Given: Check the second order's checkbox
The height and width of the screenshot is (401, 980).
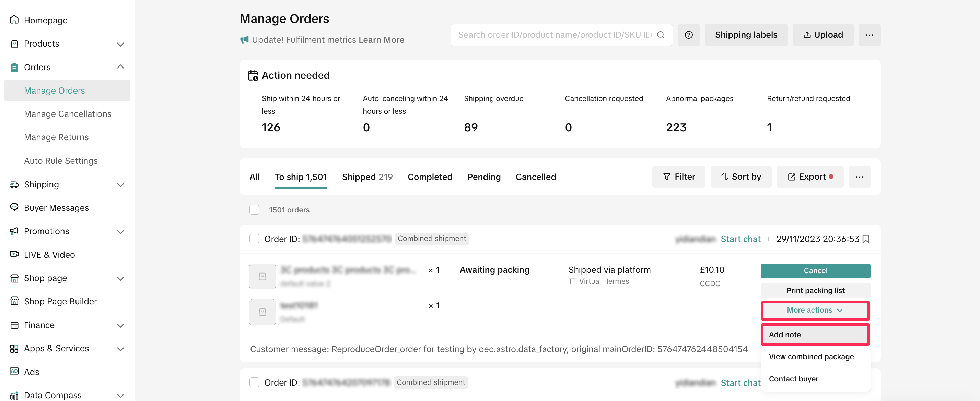Looking at the screenshot, I should click(x=254, y=382).
